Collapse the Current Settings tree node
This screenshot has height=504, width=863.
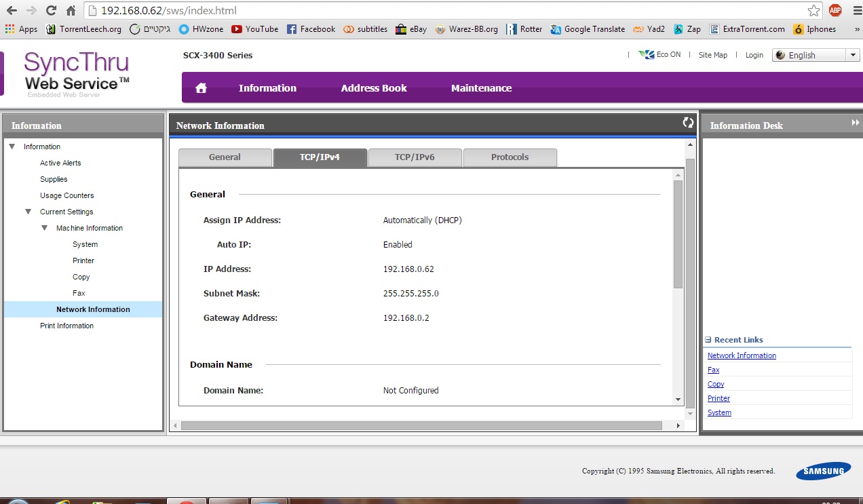tap(28, 212)
